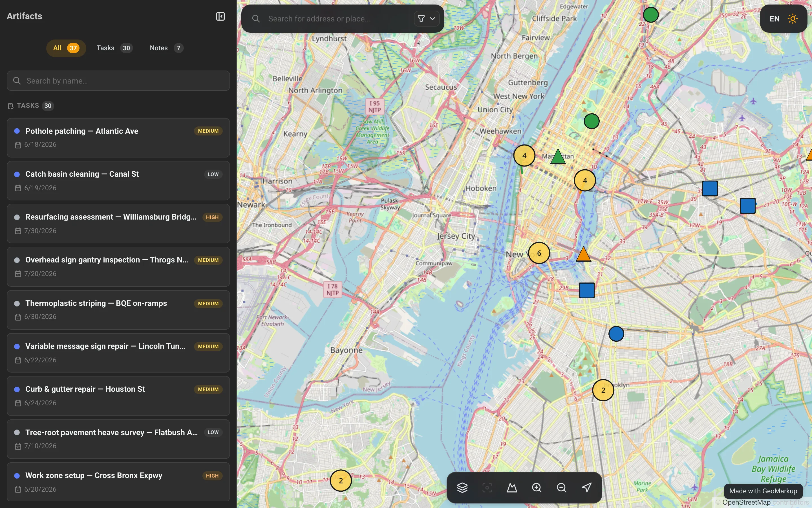Open Tree-root pavement heave survey task
812x508 pixels.
pos(118,439)
